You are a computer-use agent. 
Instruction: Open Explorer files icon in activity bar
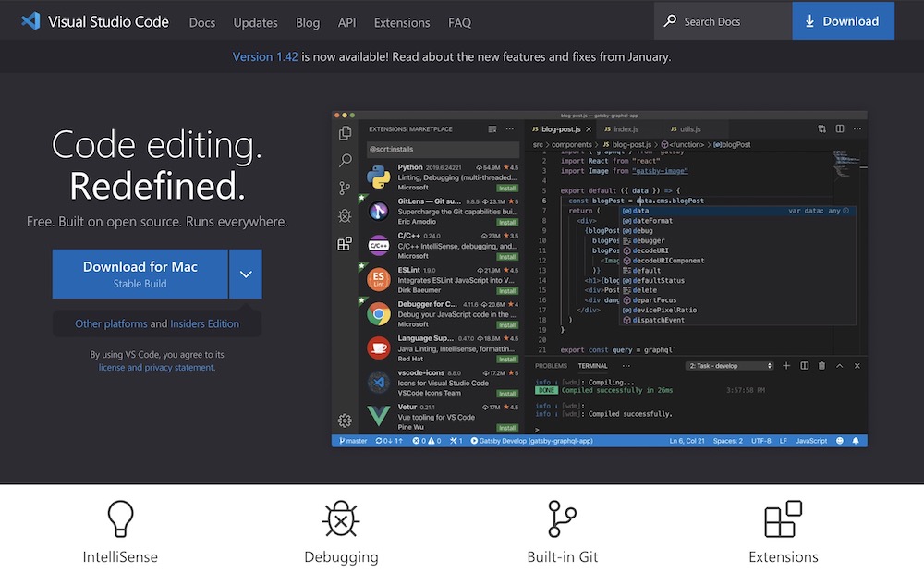pyautogui.click(x=346, y=133)
